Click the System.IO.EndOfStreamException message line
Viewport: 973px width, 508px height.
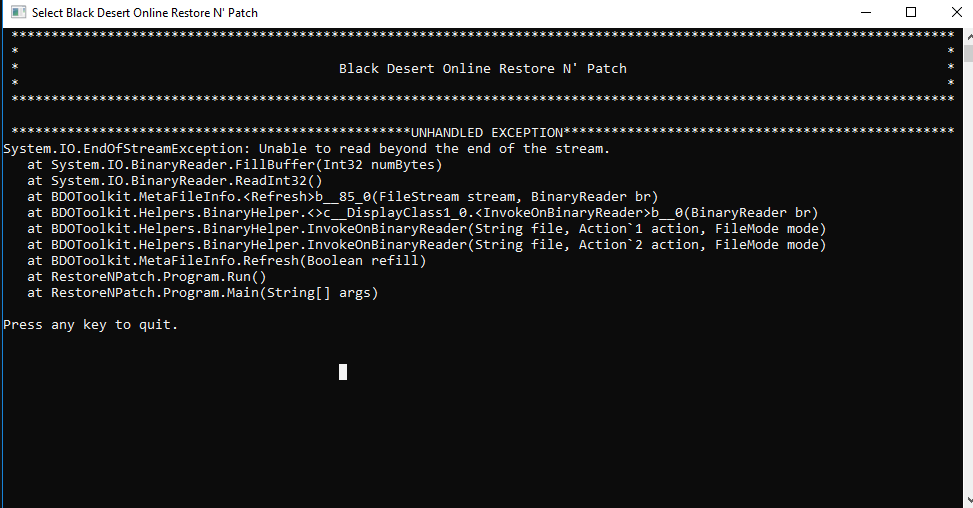pyautogui.click(x=306, y=148)
